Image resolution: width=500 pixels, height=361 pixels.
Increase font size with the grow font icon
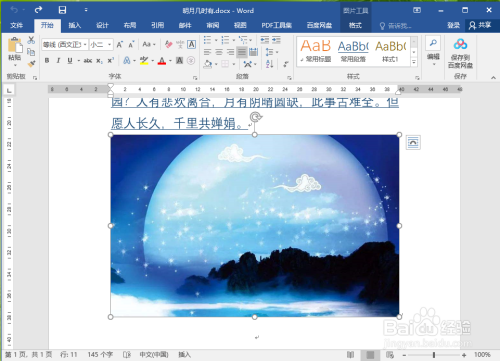tap(119, 44)
